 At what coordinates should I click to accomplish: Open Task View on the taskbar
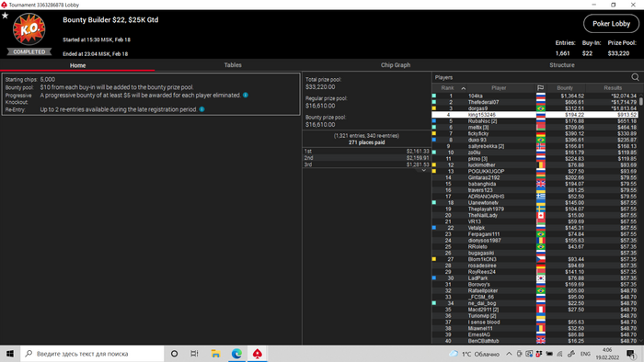pos(194,354)
